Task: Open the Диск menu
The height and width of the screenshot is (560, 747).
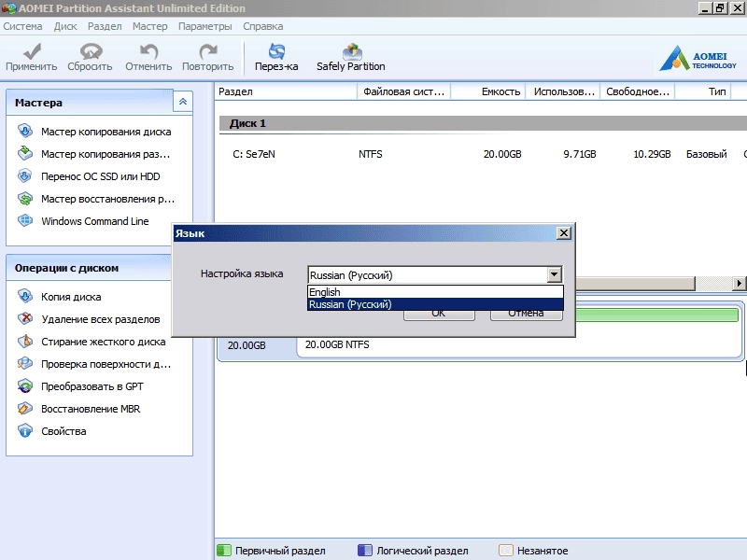Action: 65,26
